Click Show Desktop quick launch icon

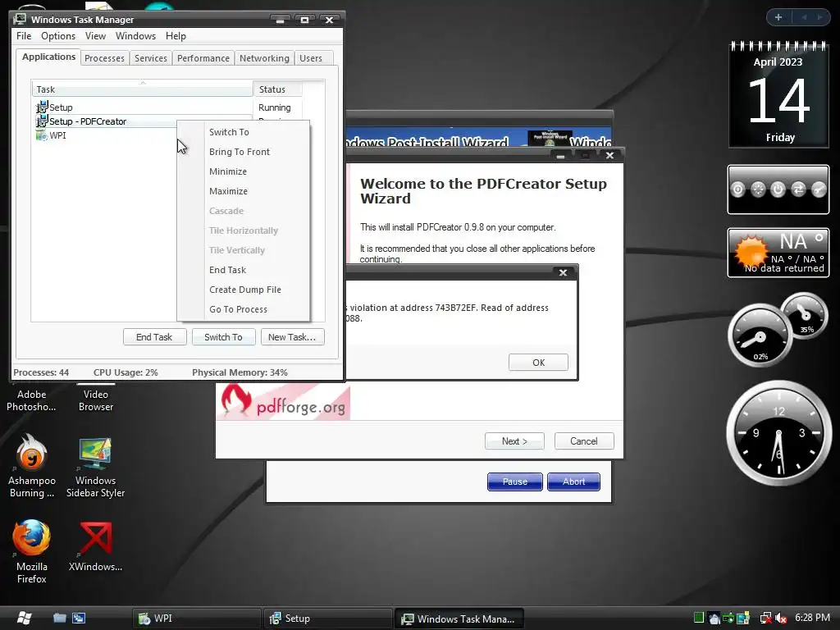59,618
